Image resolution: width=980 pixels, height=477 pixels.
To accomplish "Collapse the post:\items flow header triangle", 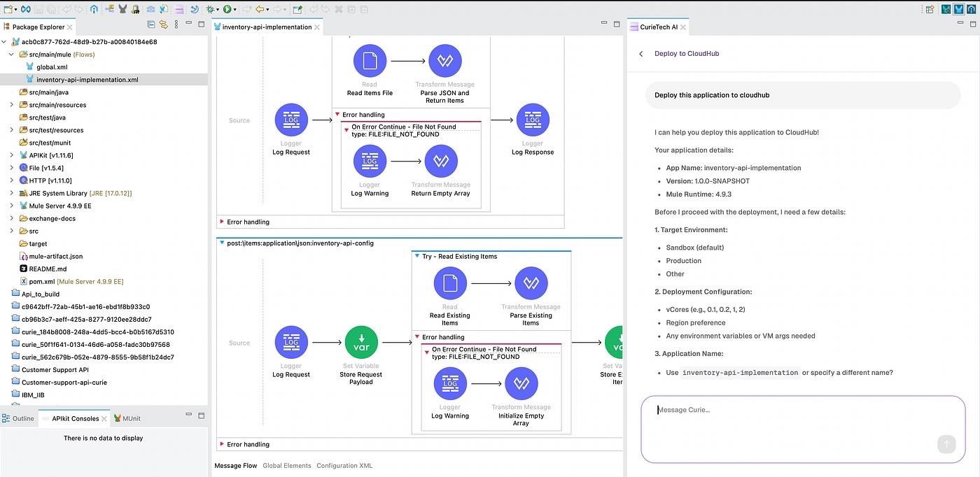I will point(221,243).
